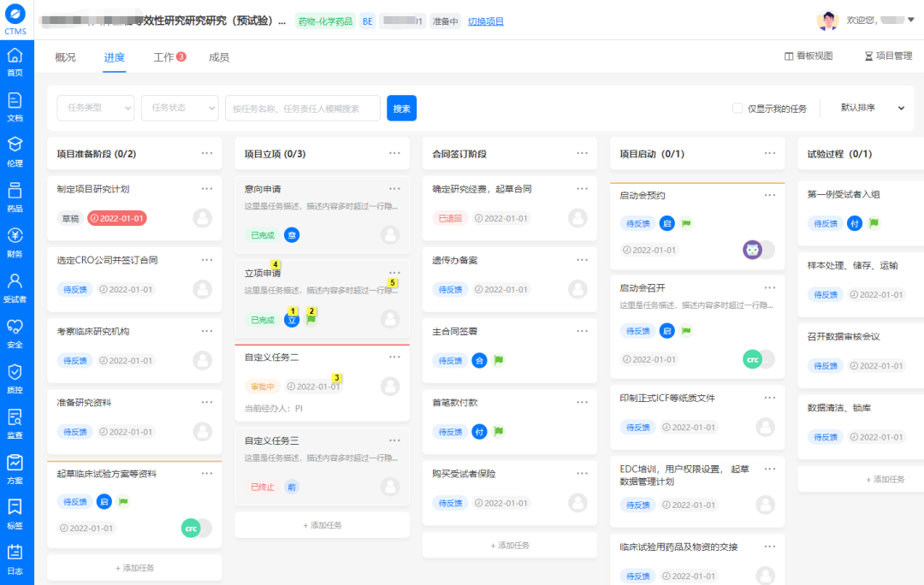Click 添加任务 under 项目立项 column
Viewport: 924px width, 585px height.
click(323, 525)
